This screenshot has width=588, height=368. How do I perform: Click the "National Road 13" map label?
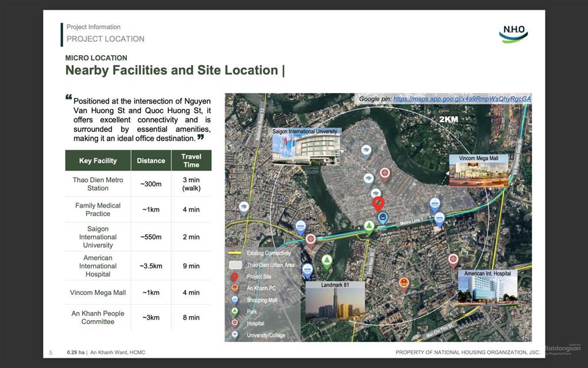(x=260, y=124)
